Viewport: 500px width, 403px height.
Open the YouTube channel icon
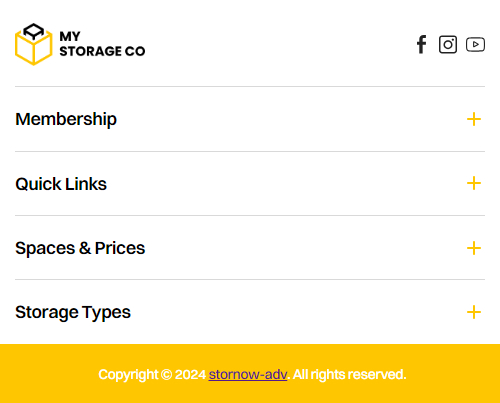click(x=475, y=44)
